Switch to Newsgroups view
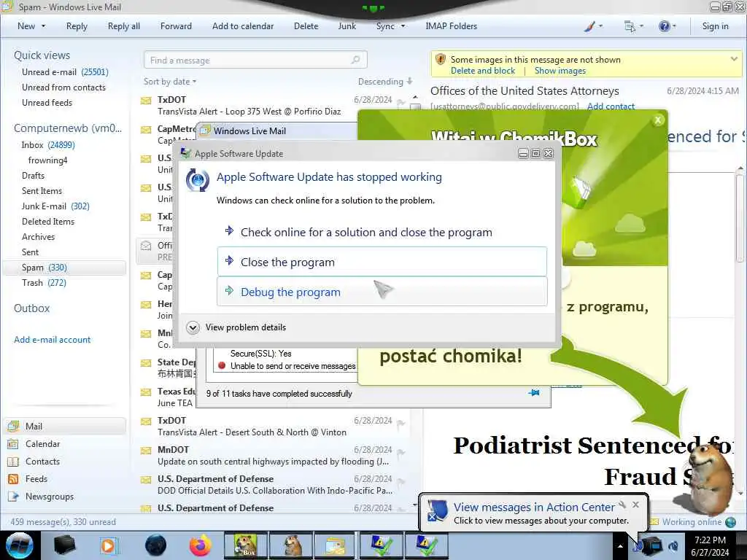747x560 pixels. (50, 497)
